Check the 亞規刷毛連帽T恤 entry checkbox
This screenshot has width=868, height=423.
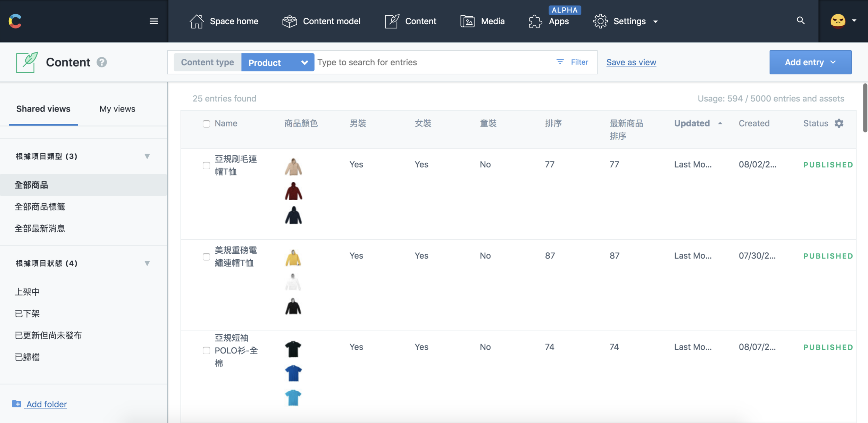(206, 165)
